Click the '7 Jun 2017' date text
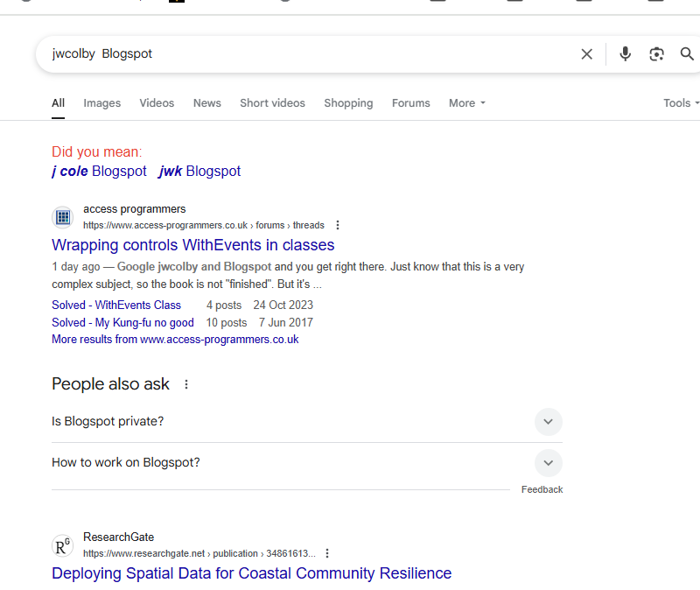The image size is (700, 590). pyautogui.click(x=286, y=322)
